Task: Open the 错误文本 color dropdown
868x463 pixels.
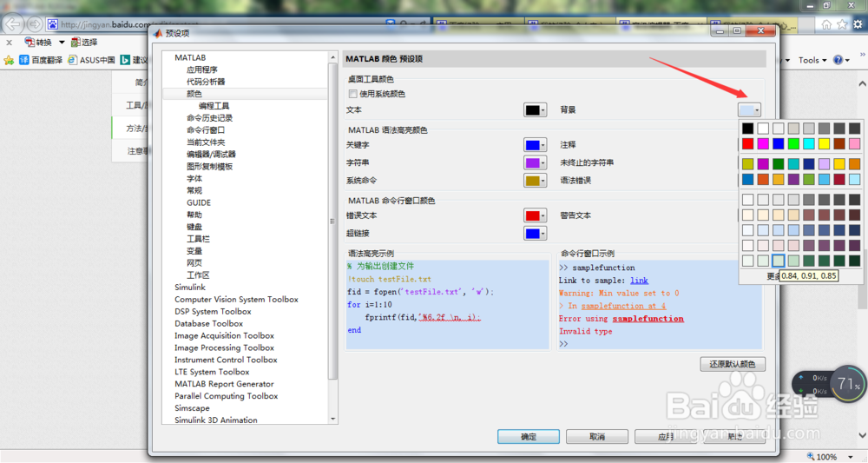Action: 535,215
